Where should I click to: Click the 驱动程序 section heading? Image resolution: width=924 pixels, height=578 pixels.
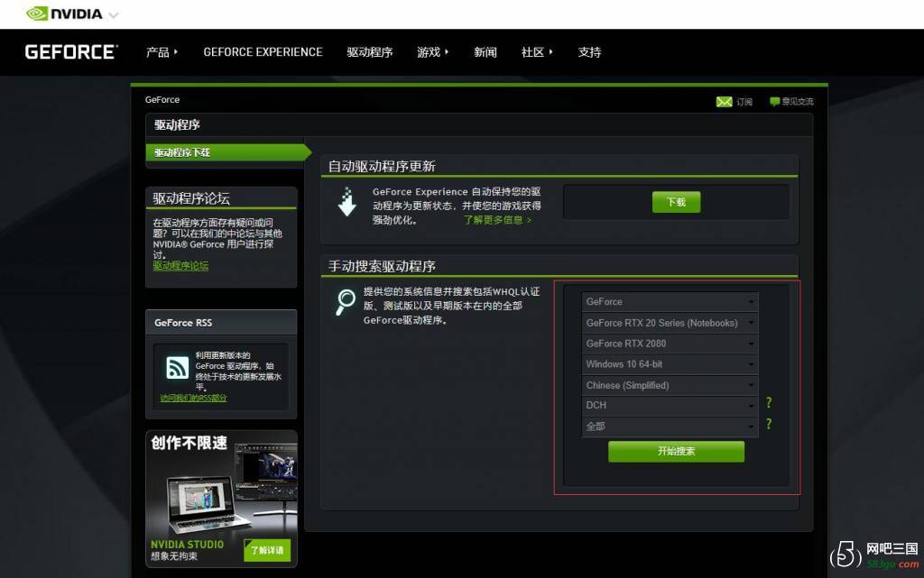pos(177,124)
